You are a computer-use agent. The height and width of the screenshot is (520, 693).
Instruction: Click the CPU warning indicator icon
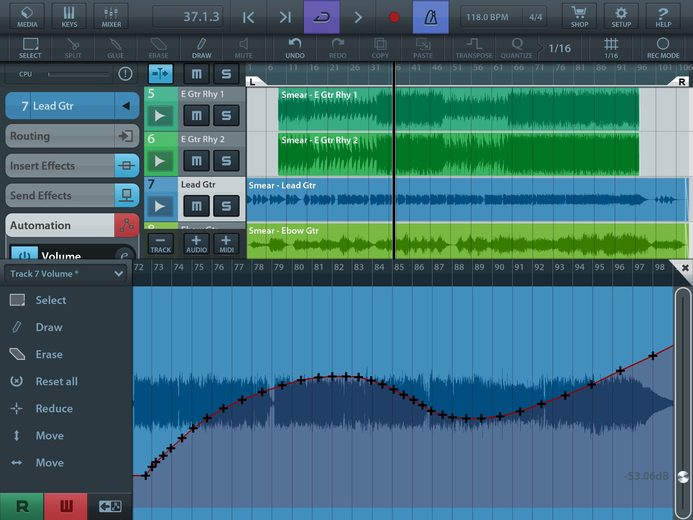click(x=126, y=74)
